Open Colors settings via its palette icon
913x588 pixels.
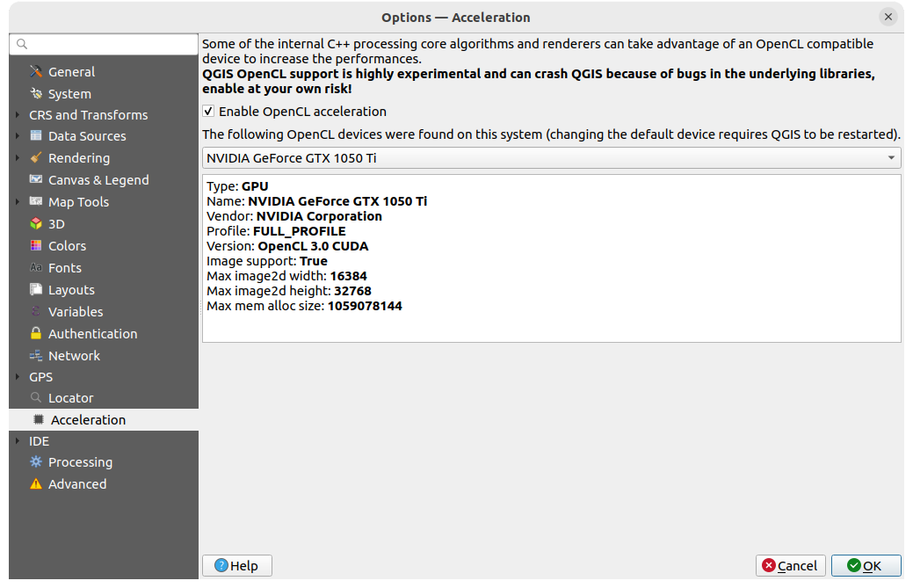click(37, 245)
